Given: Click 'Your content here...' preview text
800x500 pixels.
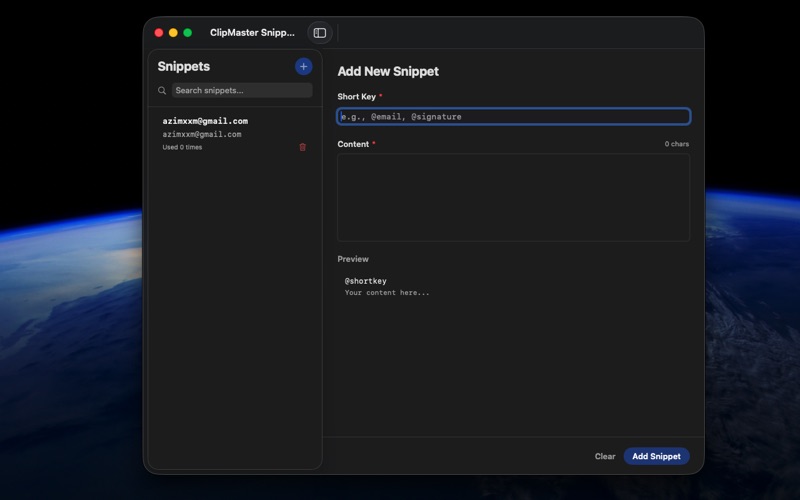Looking at the screenshot, I should coord(387,293).
